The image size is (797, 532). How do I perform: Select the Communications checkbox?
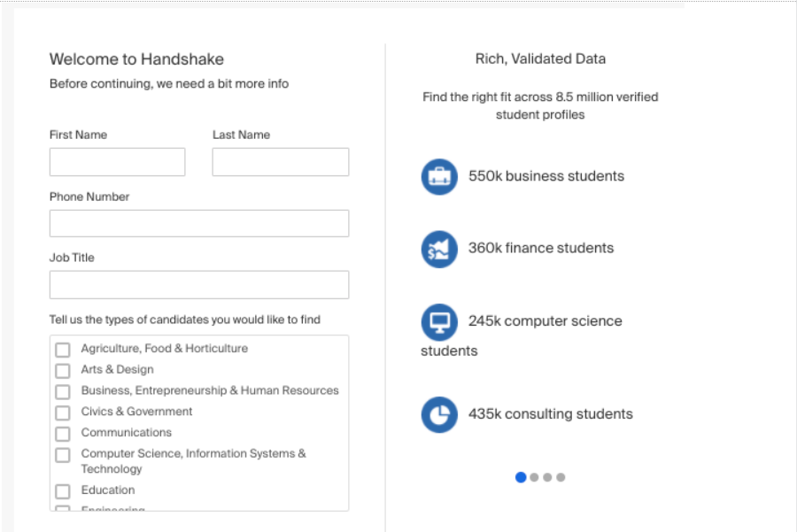pos(63,434)
